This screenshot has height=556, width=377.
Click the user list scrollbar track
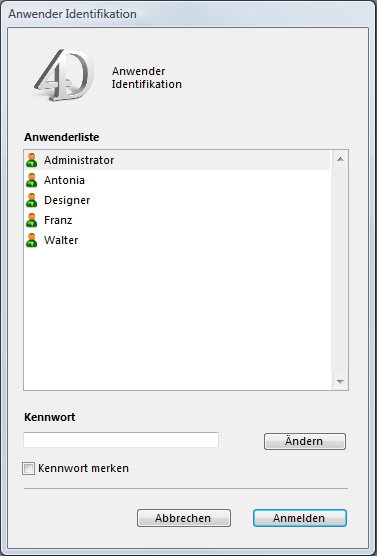point(340,270)
